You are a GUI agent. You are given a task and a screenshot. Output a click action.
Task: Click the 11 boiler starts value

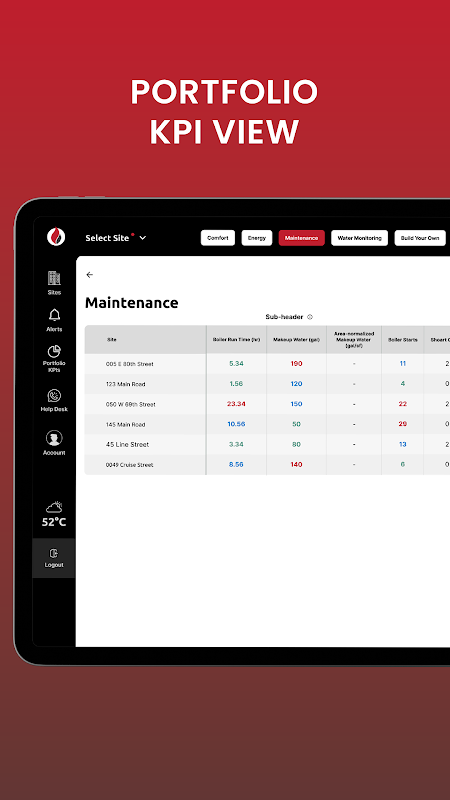403,364
